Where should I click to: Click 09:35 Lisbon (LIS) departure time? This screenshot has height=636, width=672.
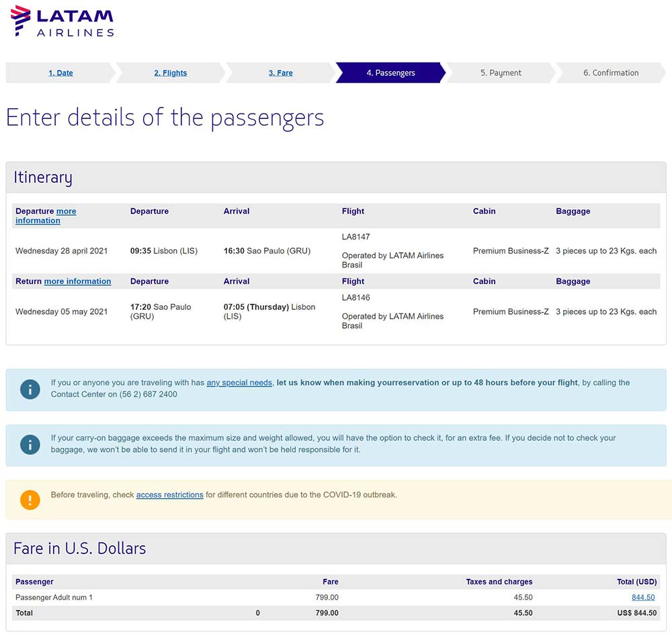(164, 251)
